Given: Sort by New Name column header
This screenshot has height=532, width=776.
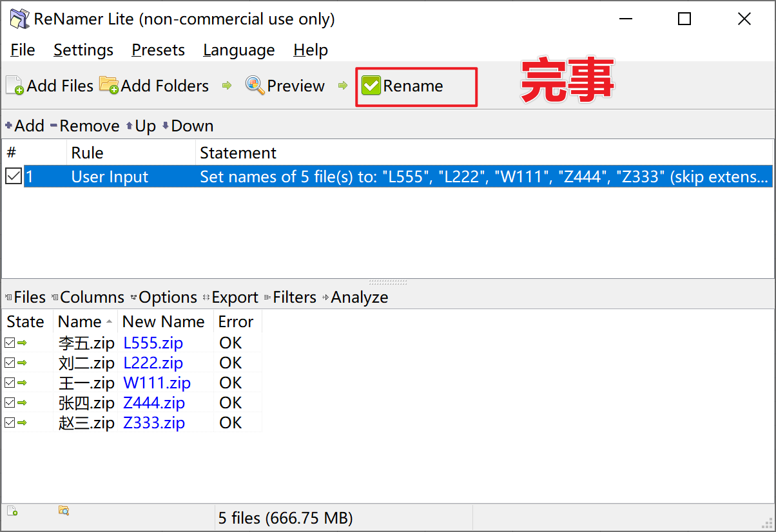Looking at the screenshot, I should click(x=165, y=321).
